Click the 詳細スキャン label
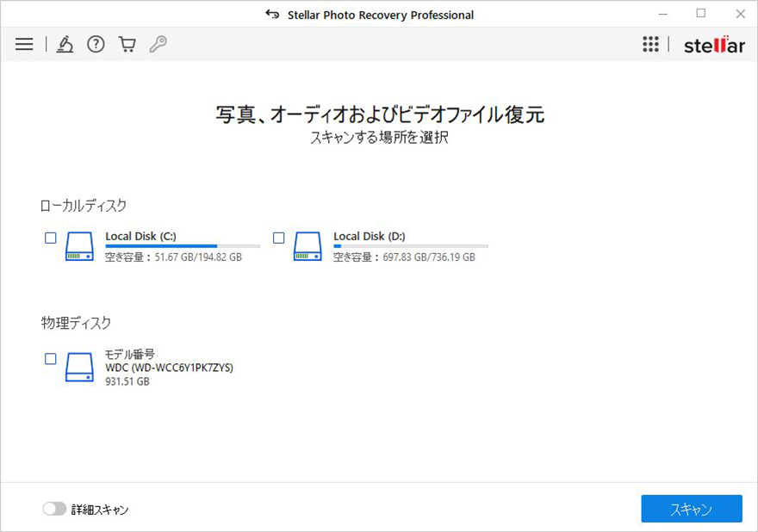The width and height of the screenshot is (758, 532). click(101, 509)
